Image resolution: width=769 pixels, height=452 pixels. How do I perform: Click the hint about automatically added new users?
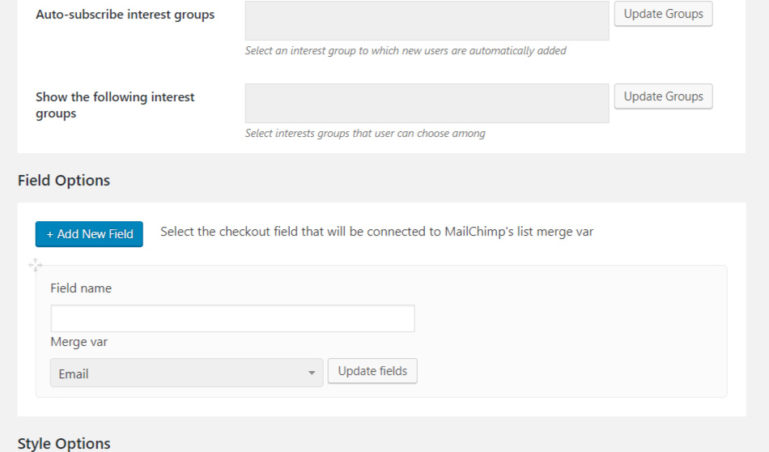tap(406, 51)
